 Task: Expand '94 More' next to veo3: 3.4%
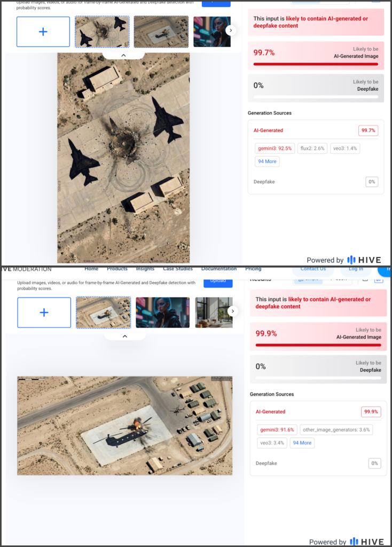pyautogui.click(x=302, y=443)
